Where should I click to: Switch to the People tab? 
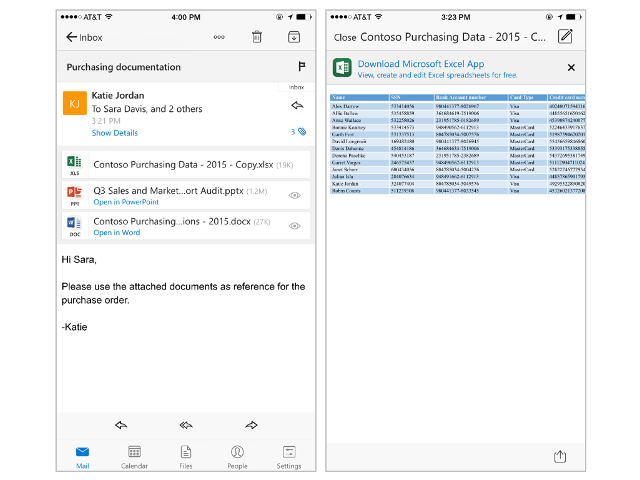[237, 456]
